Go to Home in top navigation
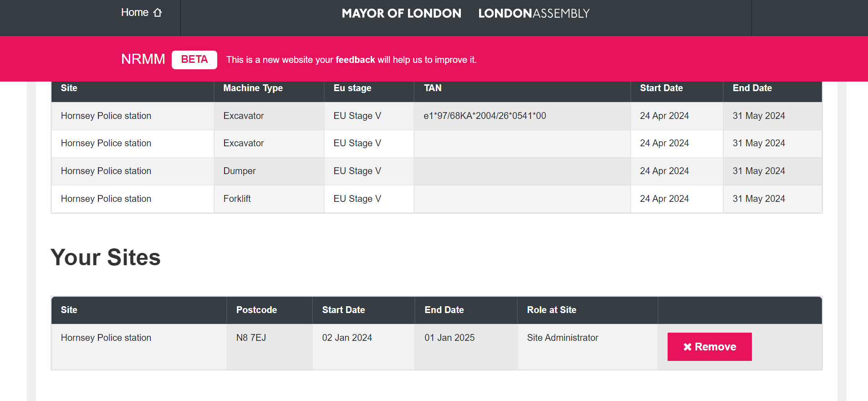 [x=141, y=13]
